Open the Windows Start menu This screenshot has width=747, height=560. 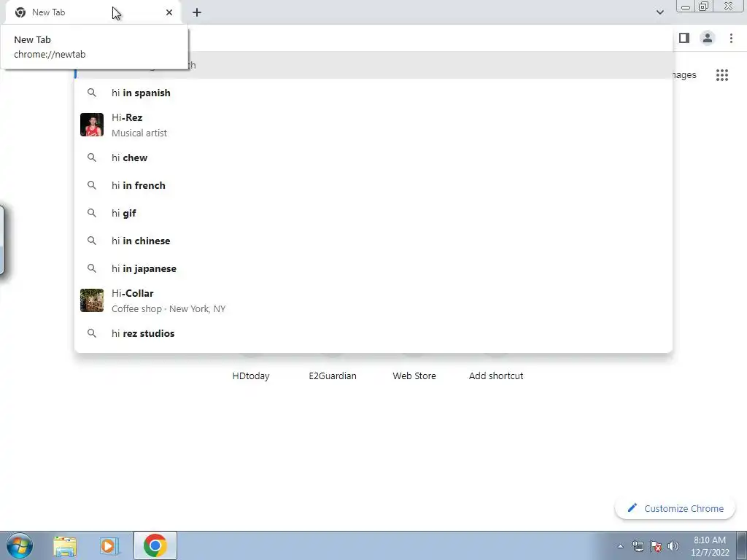pos(20,545)
